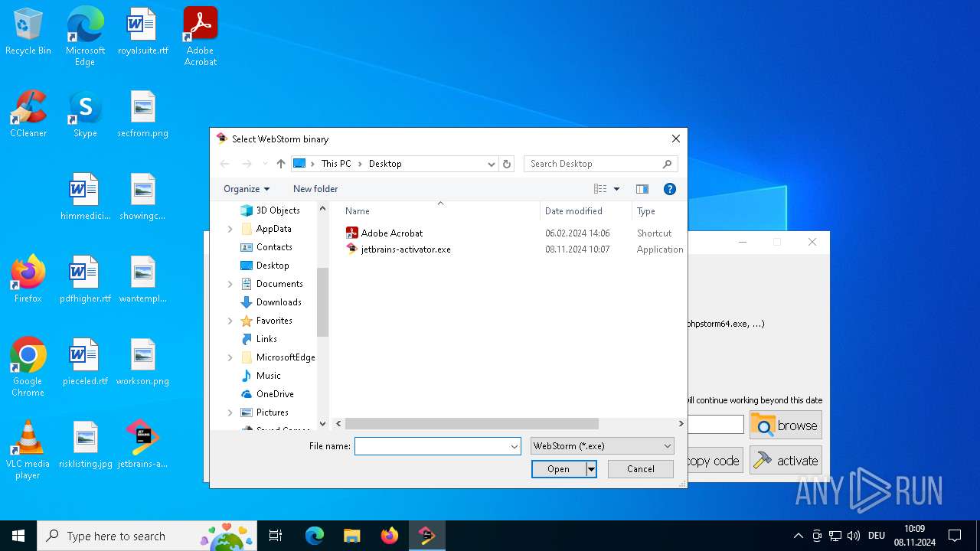980x551 pixels.
Task: Open recent locations dropdown arrow
Action: [265, 164]
